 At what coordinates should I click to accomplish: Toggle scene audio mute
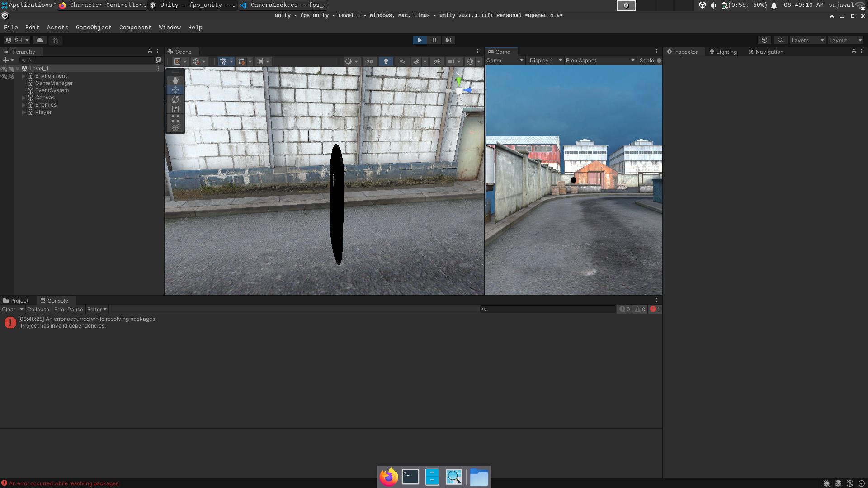402,61
